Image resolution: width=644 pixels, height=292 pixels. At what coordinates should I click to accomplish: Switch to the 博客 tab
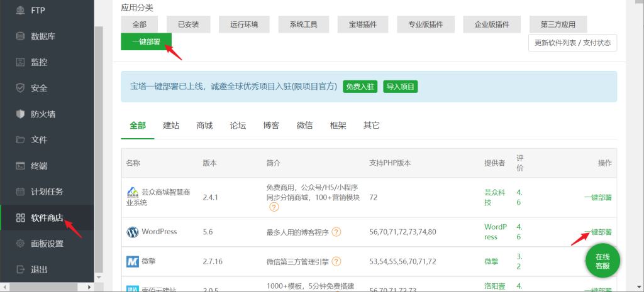[x=272, y=125]
